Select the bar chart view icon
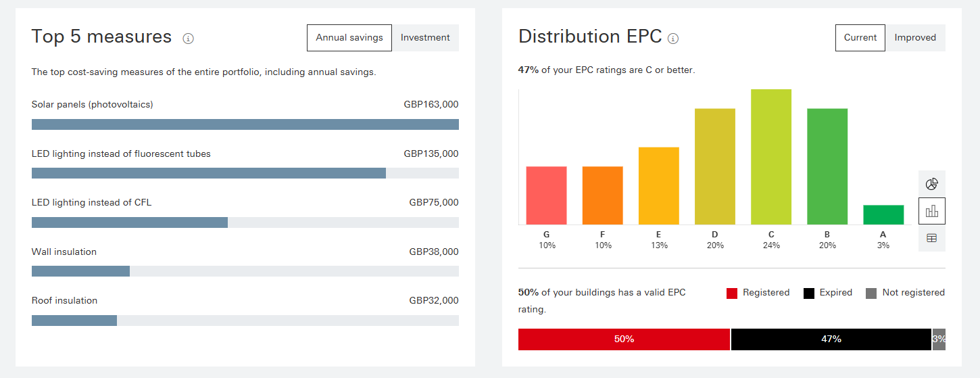The image size is (980, 378). pyautogui.click(x=931, y=211)
